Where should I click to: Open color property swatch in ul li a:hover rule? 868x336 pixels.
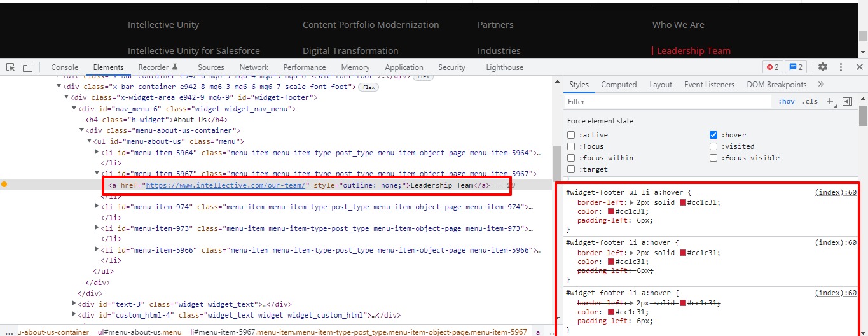point(611,211)
